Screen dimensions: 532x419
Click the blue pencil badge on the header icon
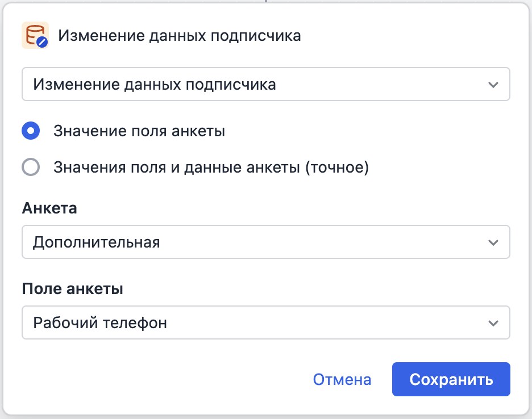coord(42,42)
